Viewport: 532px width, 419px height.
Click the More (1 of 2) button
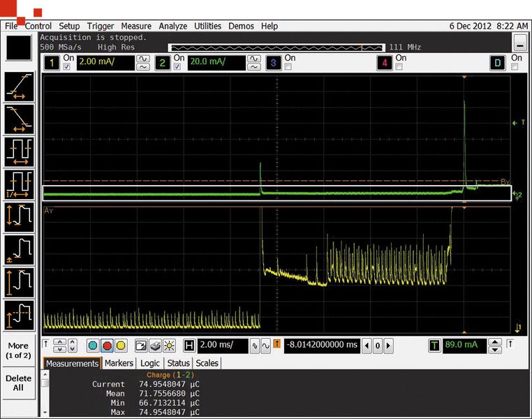[x=19, y=351]
